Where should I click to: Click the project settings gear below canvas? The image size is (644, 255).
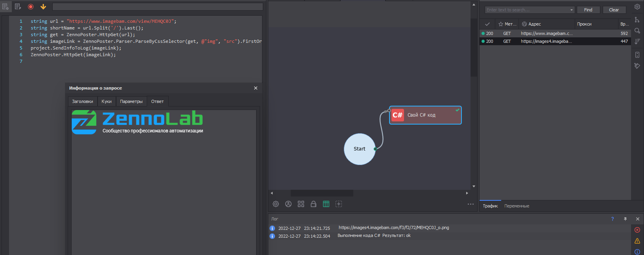coord(276,204)
